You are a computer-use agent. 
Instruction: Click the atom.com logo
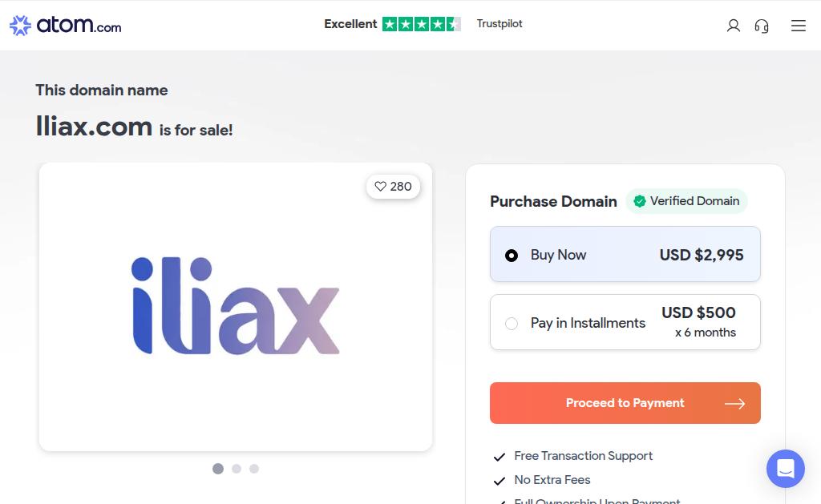(x=66, y=25)
